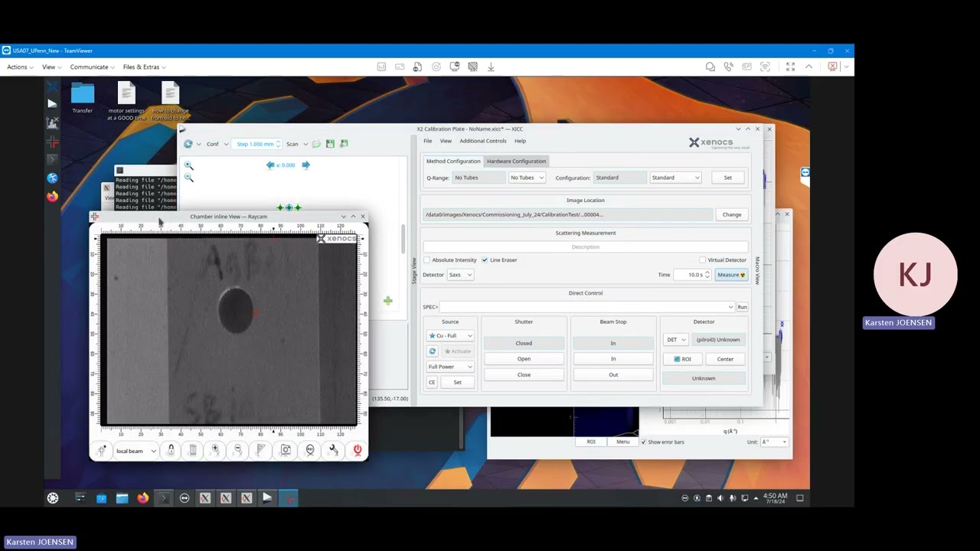Click the detector Center button
Screen dimensions: 980x551
point(725,359)
